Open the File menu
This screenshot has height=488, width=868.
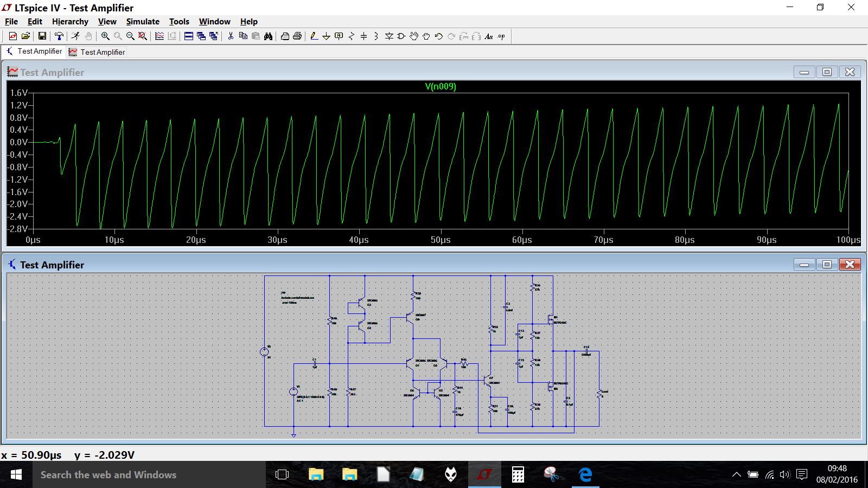(x=11, y=22)
